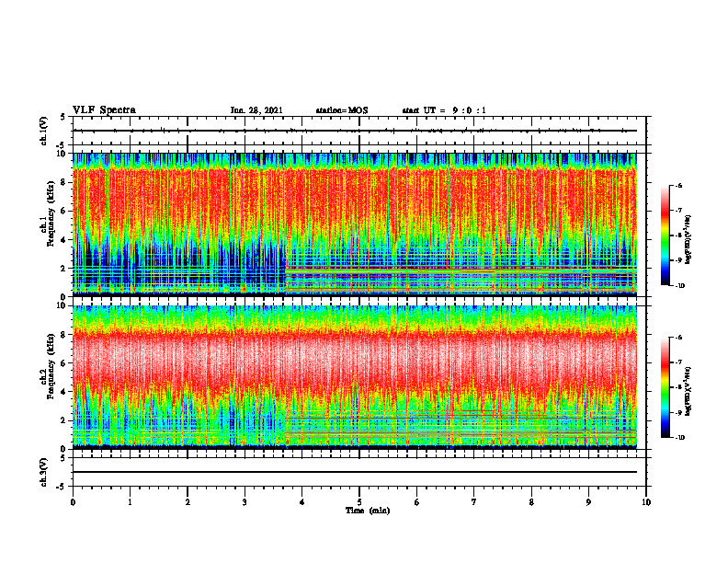The height and width of the screenshot is (563, 728).
Task: Click the 'station=MOS' header label
Action: click(x=342, y=110)
